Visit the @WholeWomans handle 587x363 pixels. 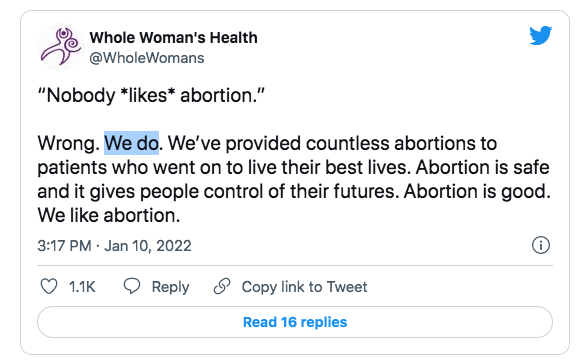(x=147, y=58)
